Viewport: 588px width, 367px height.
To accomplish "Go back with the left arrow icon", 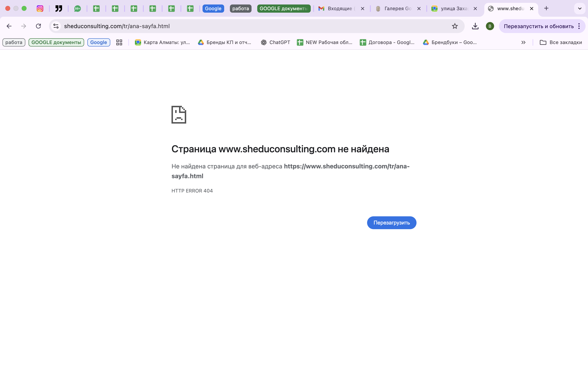I will pos(9,26).
